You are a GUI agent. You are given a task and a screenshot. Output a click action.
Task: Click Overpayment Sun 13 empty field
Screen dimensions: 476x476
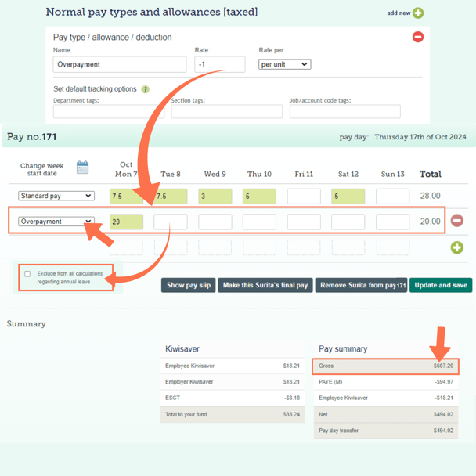pyautogui.click(x=392, y=222)
